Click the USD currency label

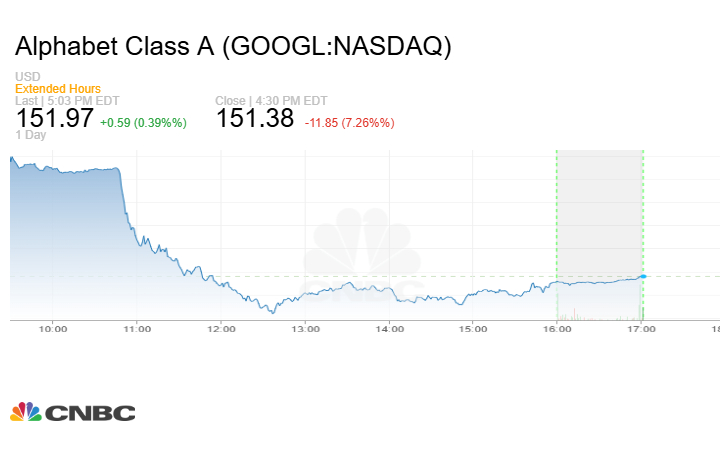point(27,77)
